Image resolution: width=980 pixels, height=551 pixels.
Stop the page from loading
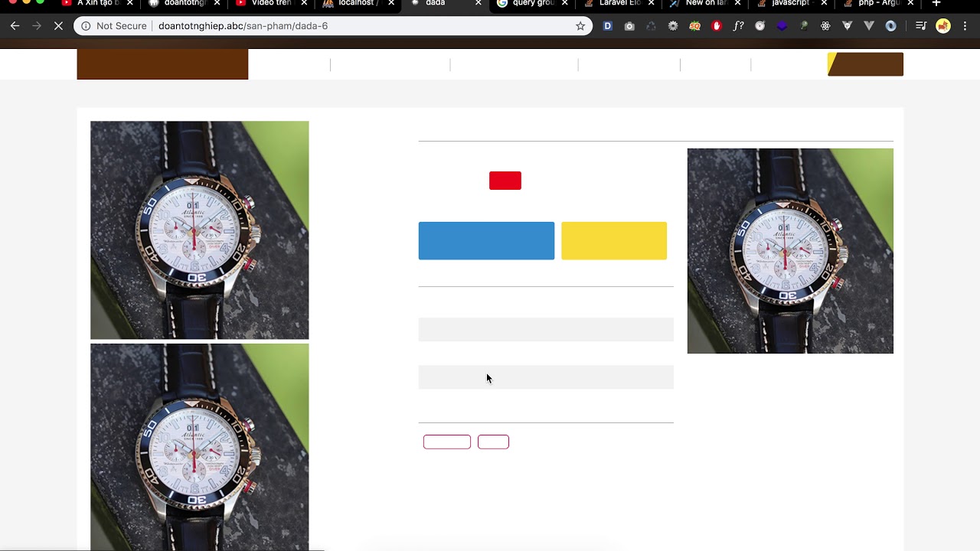59,26
